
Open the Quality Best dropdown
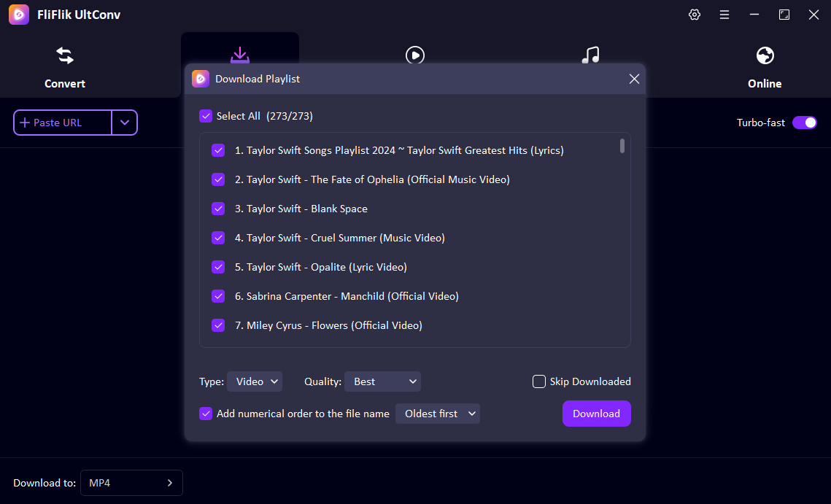pos(382,381)
